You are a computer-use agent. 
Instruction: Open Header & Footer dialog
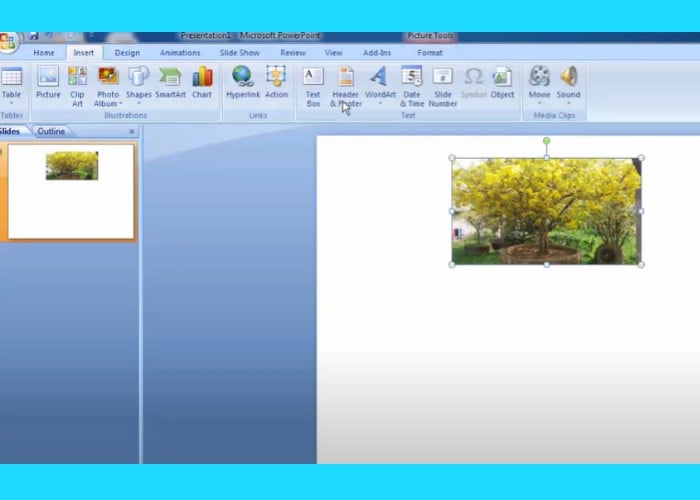coord(346,87)
